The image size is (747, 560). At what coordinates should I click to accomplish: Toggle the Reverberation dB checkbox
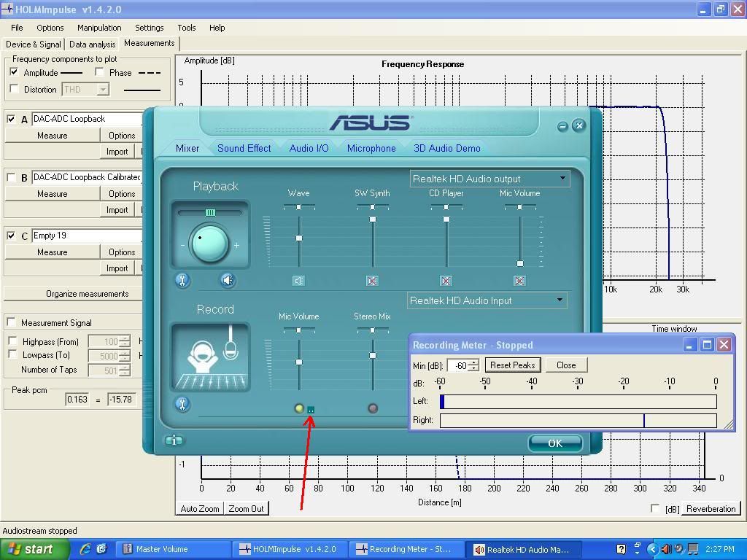(x=655, y=508)
